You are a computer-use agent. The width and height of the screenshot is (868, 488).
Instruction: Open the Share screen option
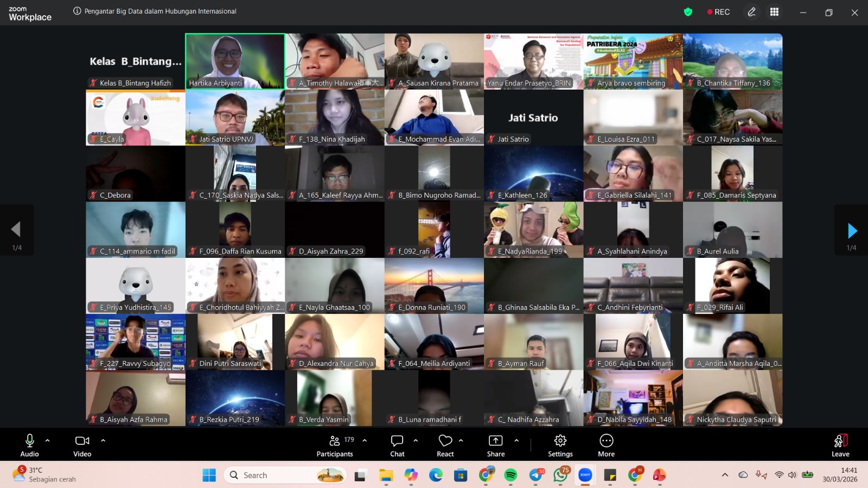[x=495, y=445]
